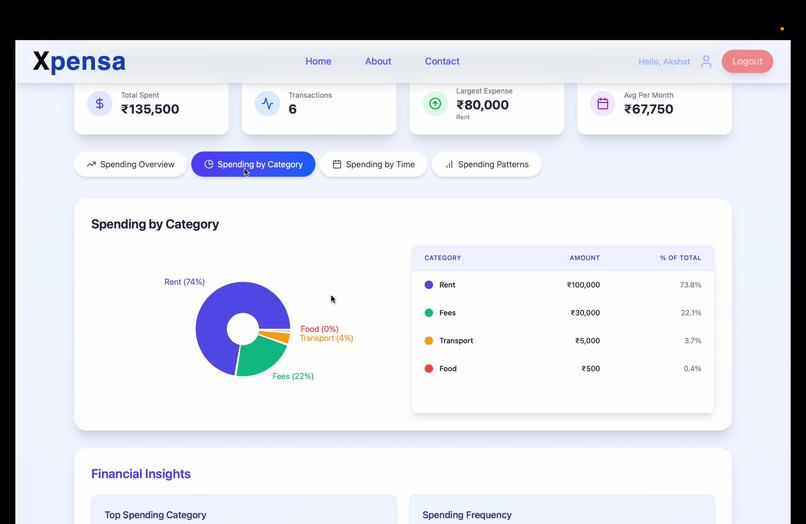Screen dimensions: 806x524
Task: Click the Rent (74%) chart label
Action: [185, 282]
